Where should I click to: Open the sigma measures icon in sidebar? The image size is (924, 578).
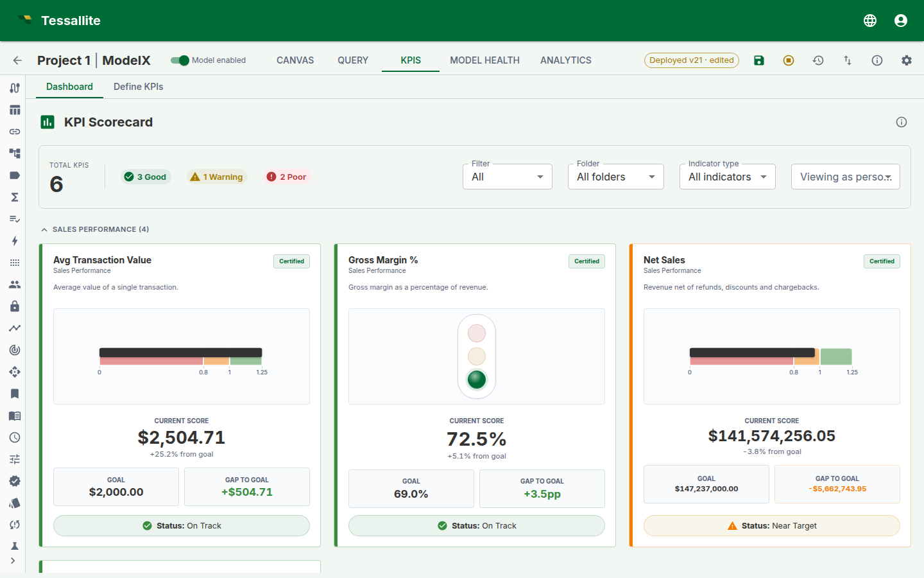pyautogui.click(x=15, y=197)
